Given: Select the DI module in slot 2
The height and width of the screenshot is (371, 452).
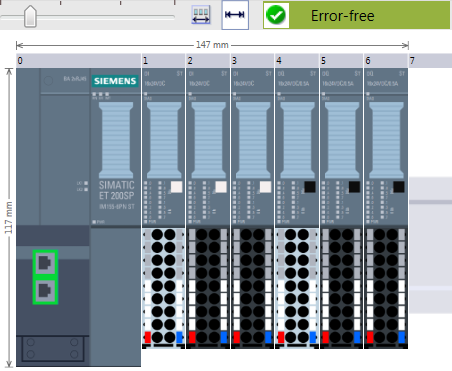Looking at the screenshot, I should pyautogui.click(x=208, y=148).
